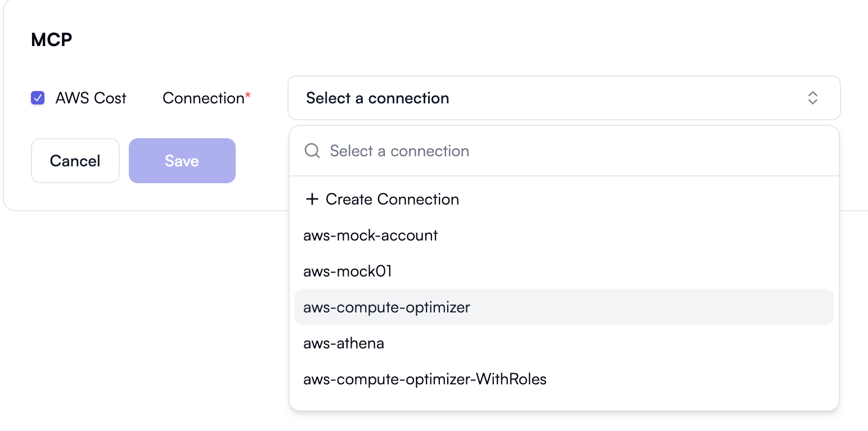Choose the aws-compute-optimizer connection
Image resolution: width=868 pixels, height=431 pixels.
tap(386, 307)
